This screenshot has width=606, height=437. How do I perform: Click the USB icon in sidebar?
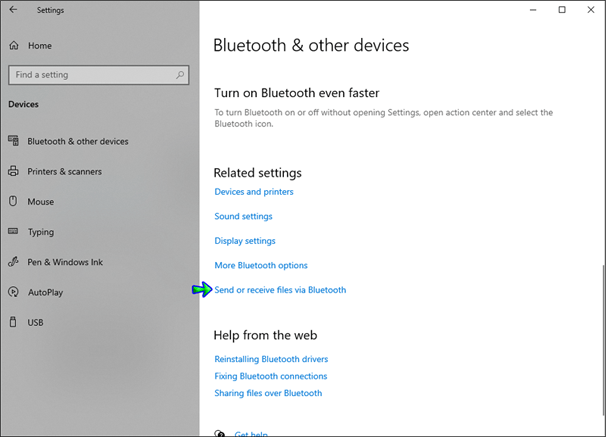click(x=13, y=322)
